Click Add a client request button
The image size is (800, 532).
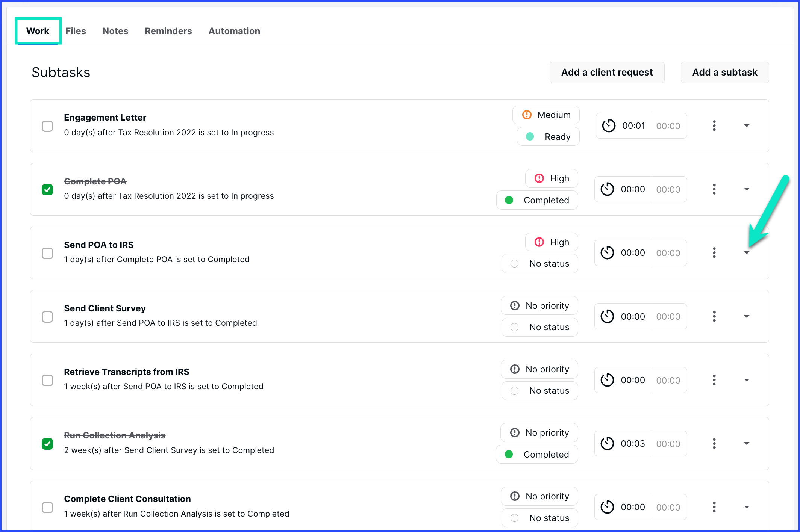(607, 72)
